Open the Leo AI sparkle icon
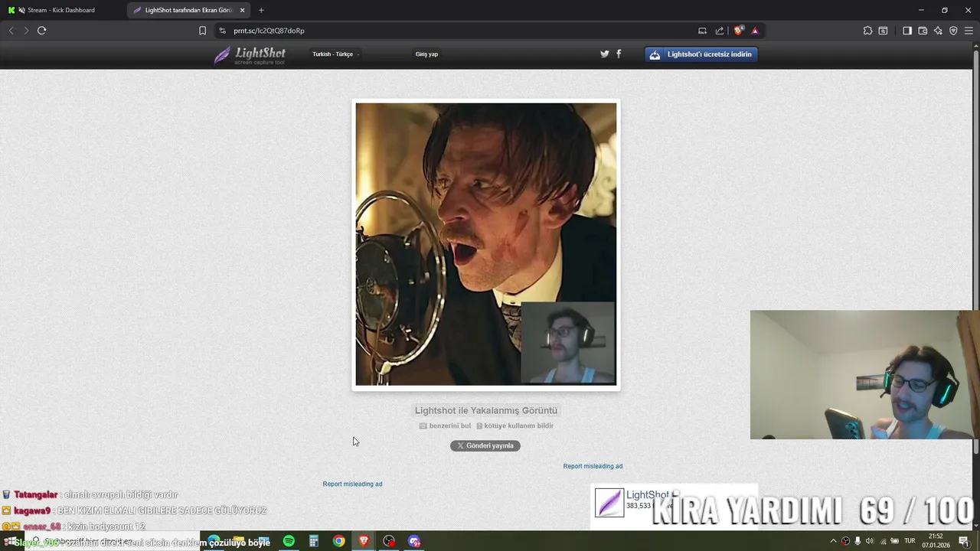 (938, 31)
